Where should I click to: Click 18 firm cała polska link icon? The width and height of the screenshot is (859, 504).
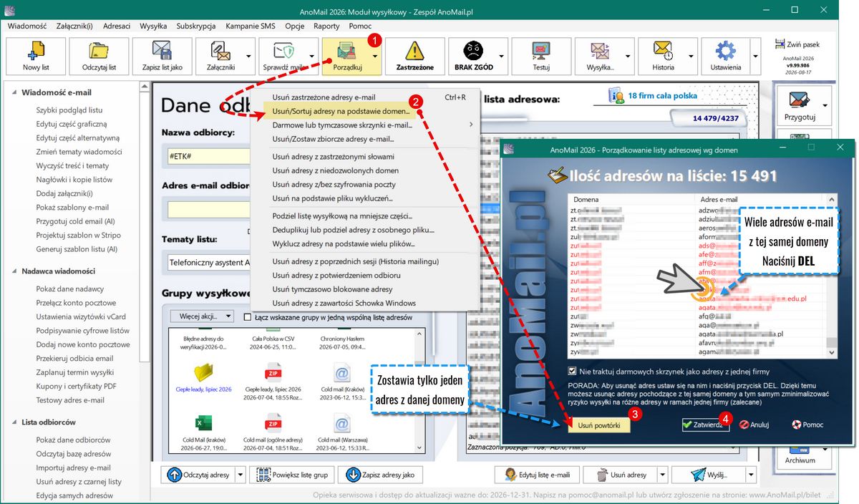[616, 95]
